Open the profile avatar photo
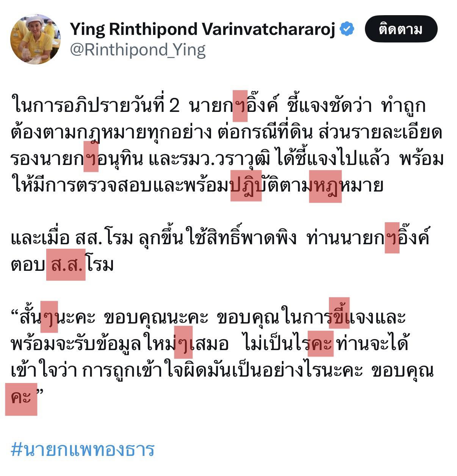The image size is (457, 476). point(35,39)
